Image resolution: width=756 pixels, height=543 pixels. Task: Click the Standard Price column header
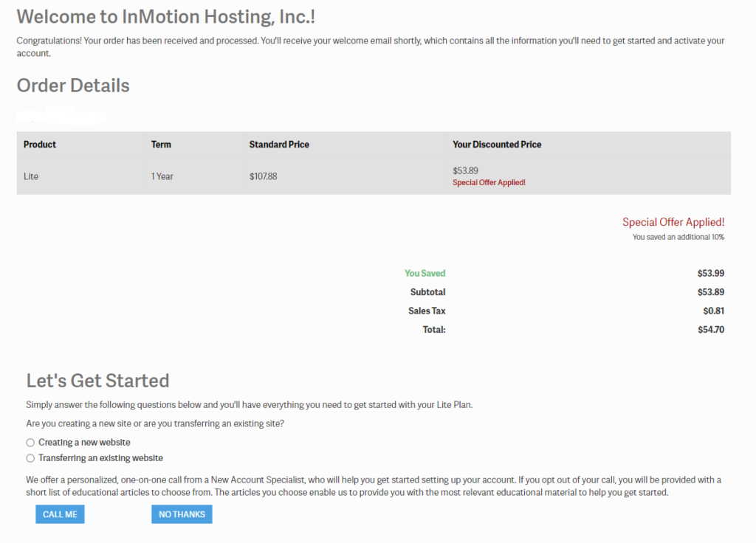point(279,145)
